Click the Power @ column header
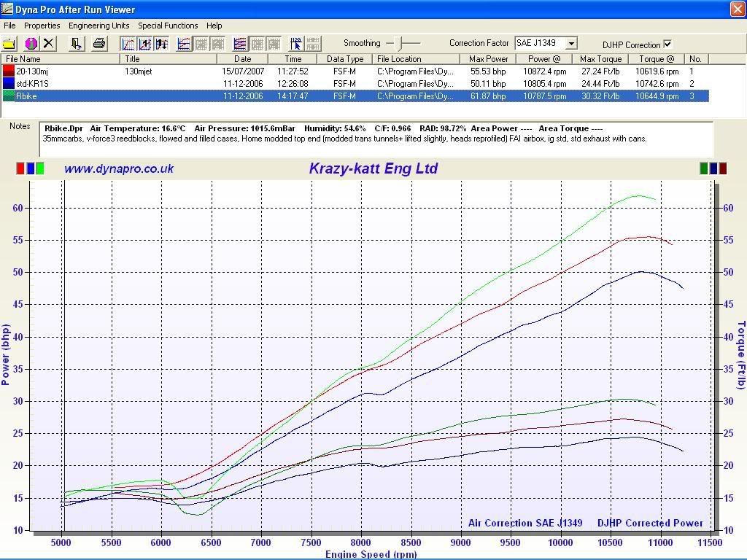This screenshot has height=560, width=747. pyautogui.click(x=544, y=59)
